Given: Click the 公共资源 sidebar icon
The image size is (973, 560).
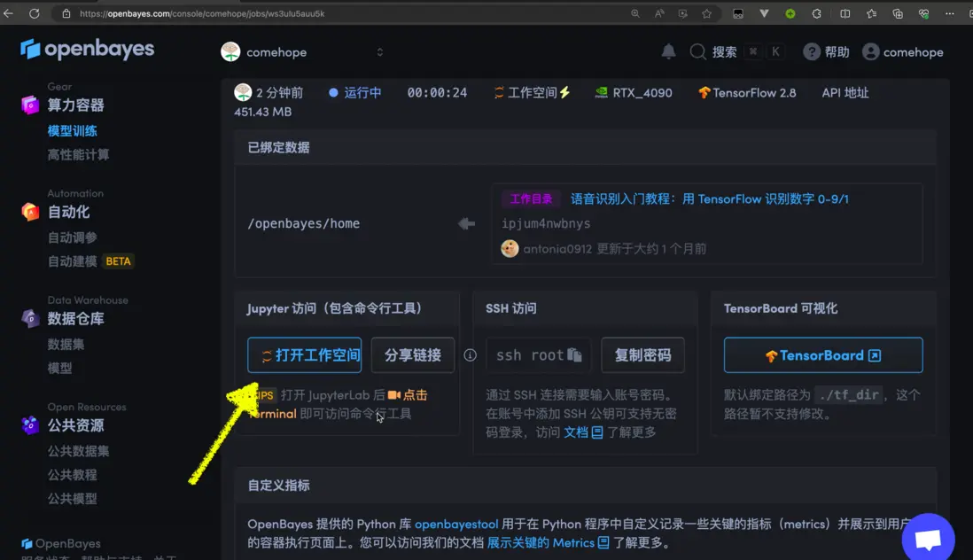Looking at the screenshot, I should coord(30,424).
